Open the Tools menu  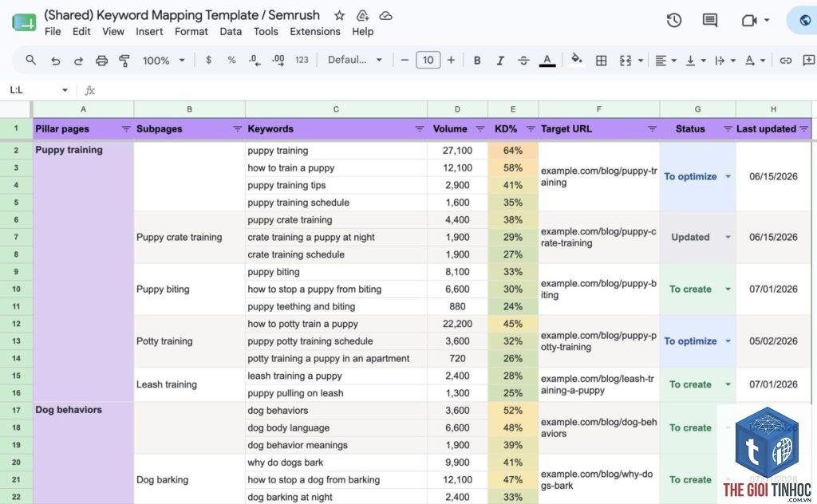tap(266, 31)
